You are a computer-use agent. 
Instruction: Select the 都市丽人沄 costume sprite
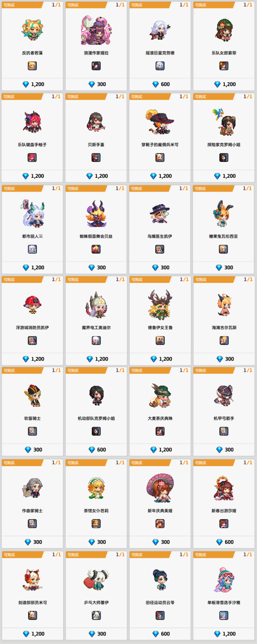click(33, 213)
